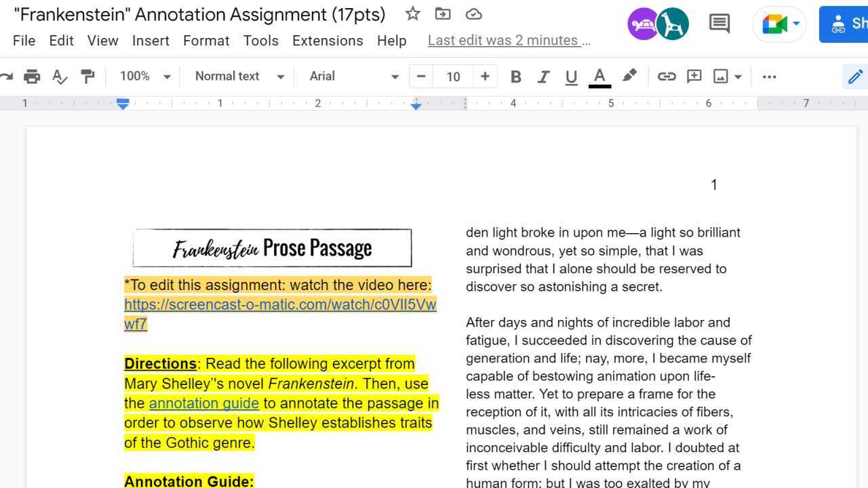Screen dimensions: 868x488
Task: Open the Format menu
Action: [x=206, y=41]
